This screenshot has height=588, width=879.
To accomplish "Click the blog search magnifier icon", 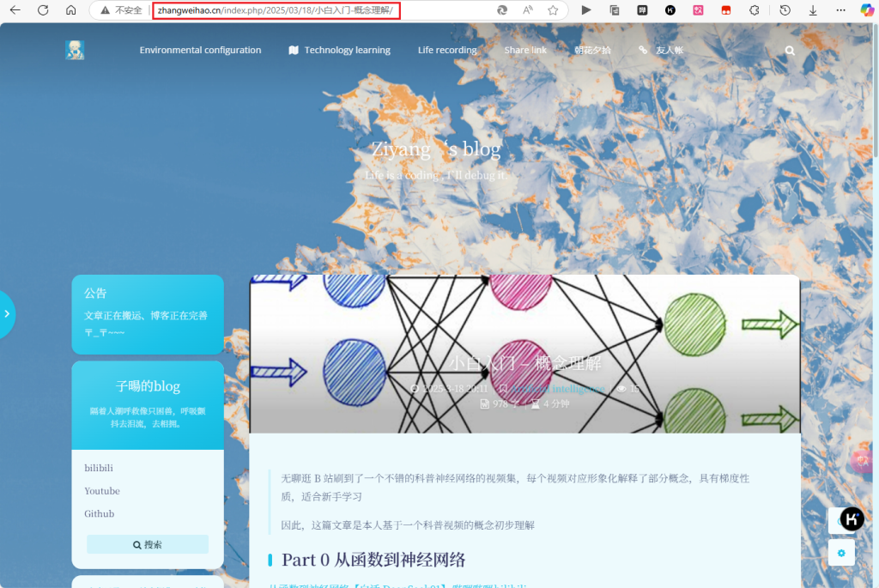I will (x=790, y=51).
